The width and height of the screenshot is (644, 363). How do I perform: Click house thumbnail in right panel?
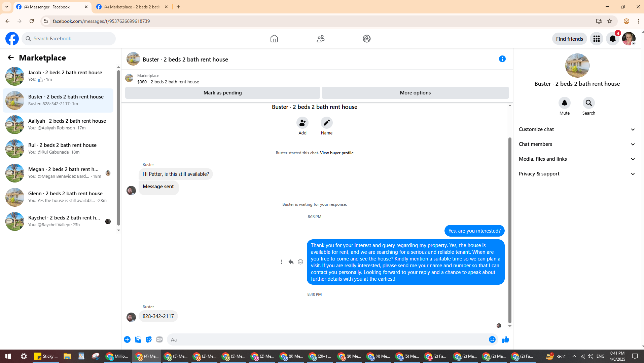tap(577, 66)
